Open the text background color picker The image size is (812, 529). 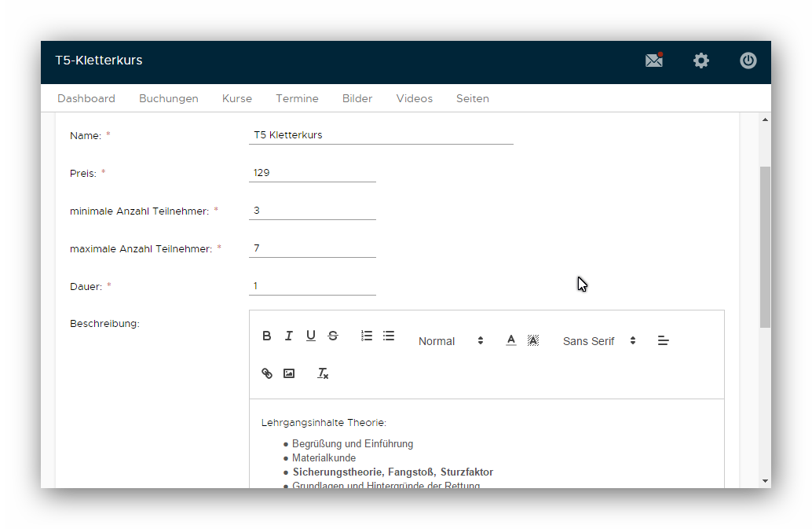(x=533, y=340)
